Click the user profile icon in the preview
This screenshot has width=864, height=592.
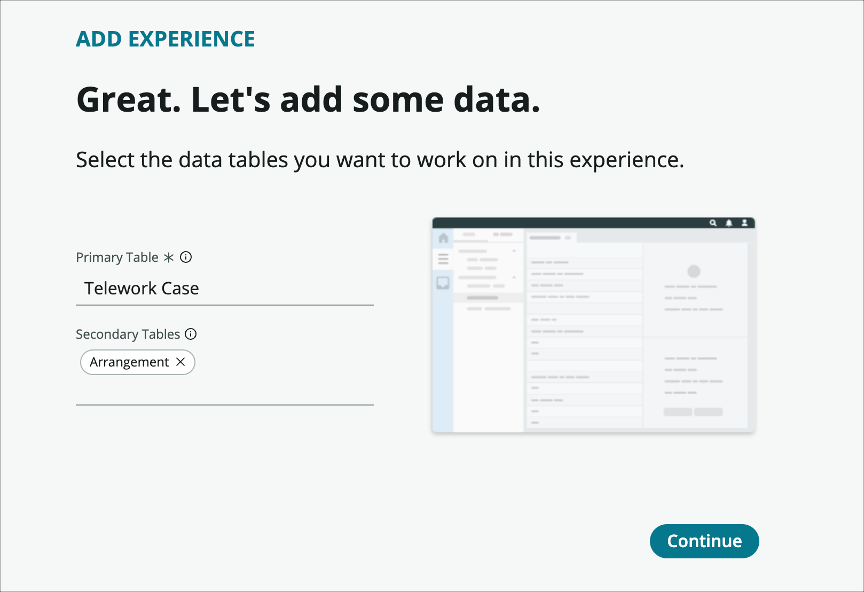(x=745, y=224)
